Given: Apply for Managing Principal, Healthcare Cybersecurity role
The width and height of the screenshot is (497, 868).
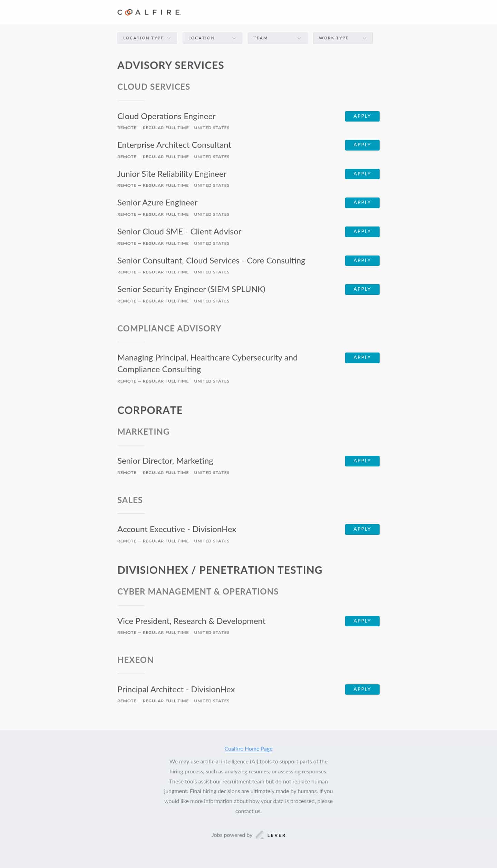Looking at the screenshot, I should [x=362, y=357].
